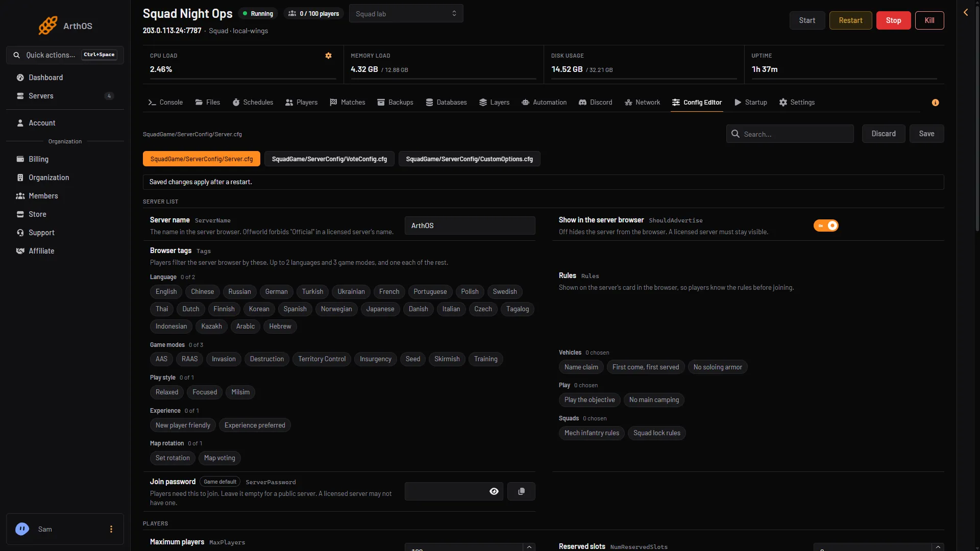Click the Kill server button

coord(929,20)
